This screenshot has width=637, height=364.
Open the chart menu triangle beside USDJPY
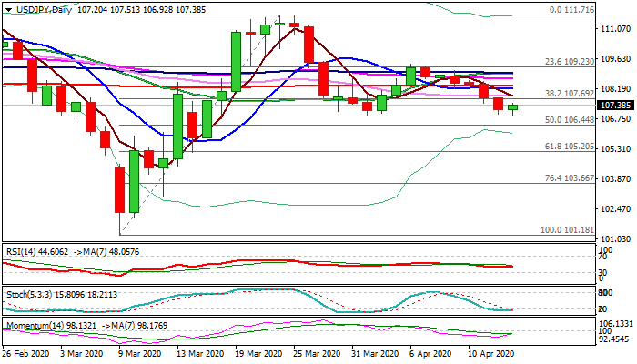pyautogui.click(x=8, y=10)
